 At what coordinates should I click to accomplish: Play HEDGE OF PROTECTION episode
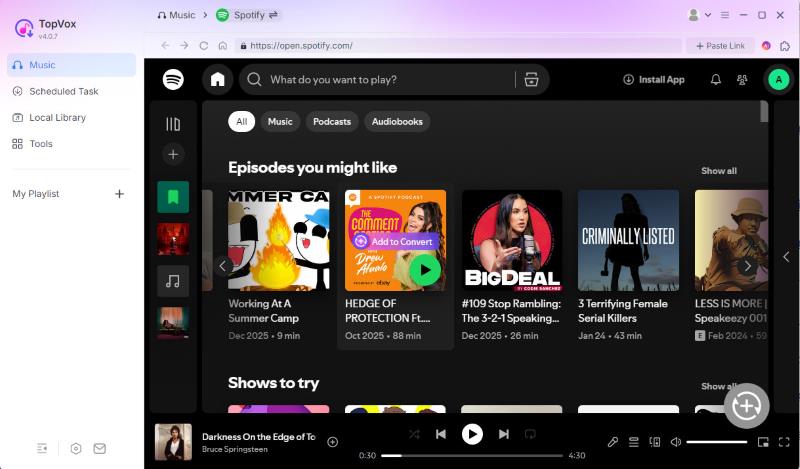pyautogui.click(x=425, y=270)
